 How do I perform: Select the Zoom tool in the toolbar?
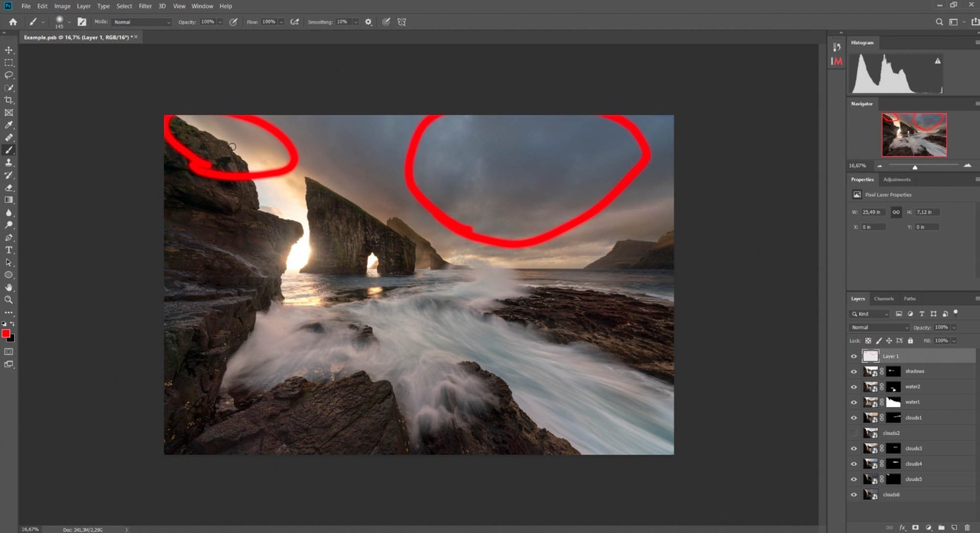tap(9, 300)
